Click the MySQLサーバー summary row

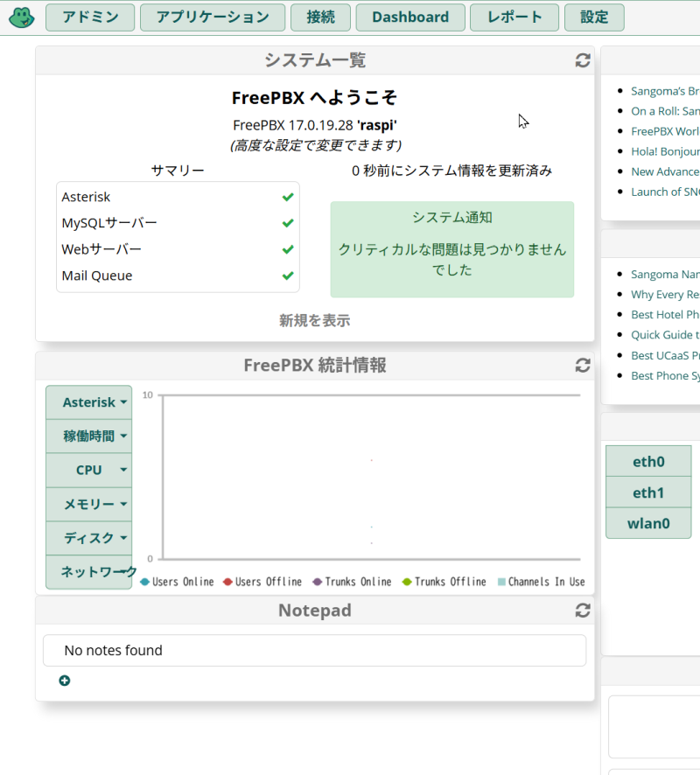pyautogui.click(x=178, y=223)
